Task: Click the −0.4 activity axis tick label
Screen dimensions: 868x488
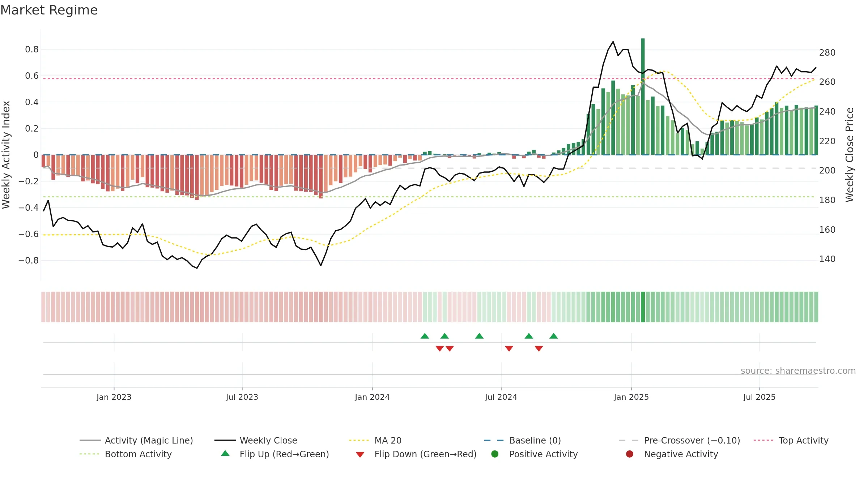Action: coord(29,208)
